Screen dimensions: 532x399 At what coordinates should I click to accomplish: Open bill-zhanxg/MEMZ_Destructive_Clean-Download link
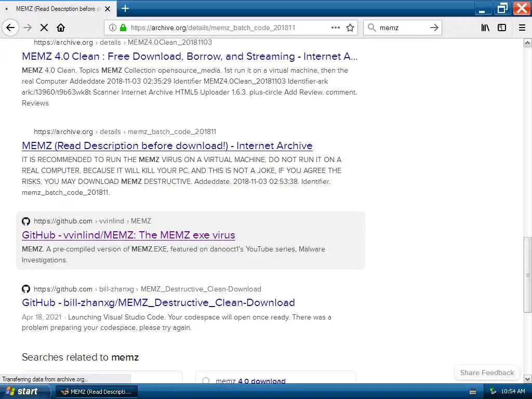tap(158, 302)
